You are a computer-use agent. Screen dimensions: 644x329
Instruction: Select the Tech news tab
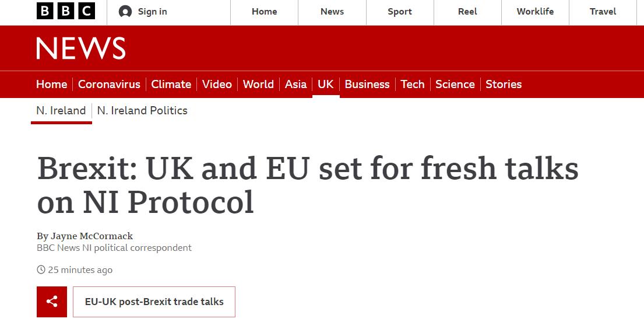click(413, 85)
